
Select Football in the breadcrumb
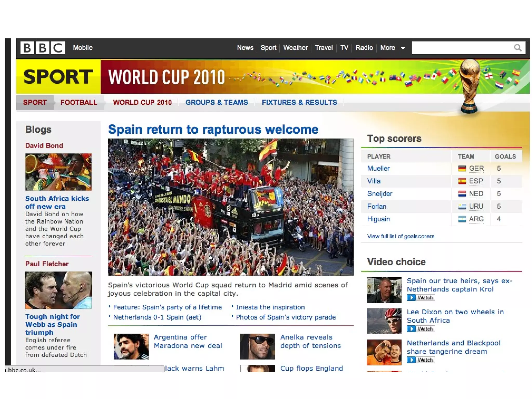pyautogui.click(x=78, y=102)
